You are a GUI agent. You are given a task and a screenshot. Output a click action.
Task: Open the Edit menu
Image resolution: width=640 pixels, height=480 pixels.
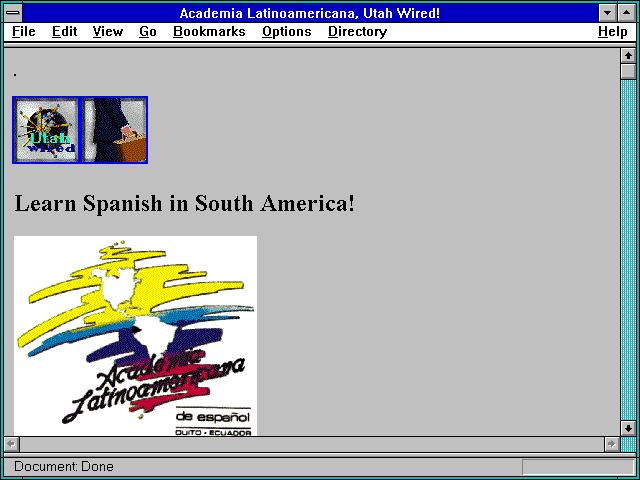point(64,32)
